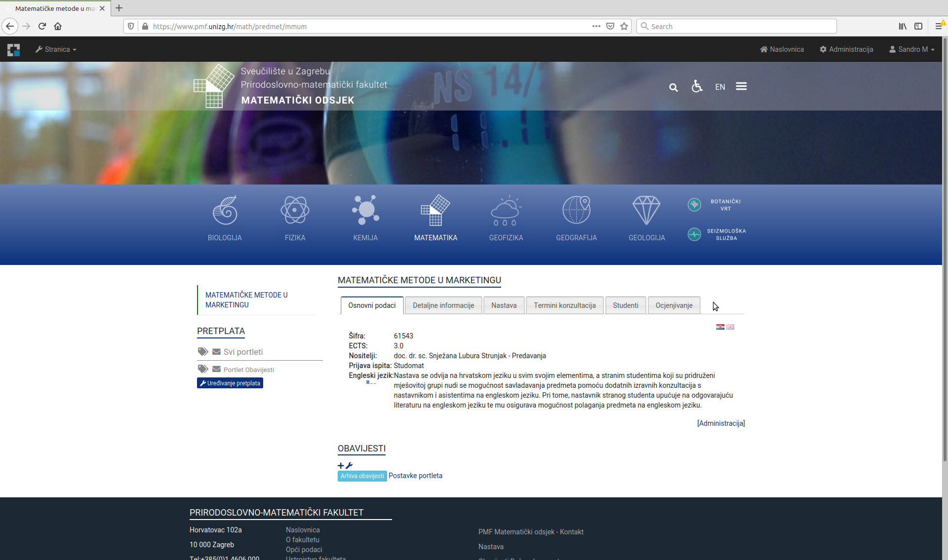This screenshot has width=948, height=560.
Task: Open PMF Matematički odsjek - Kontakt link
Action: pos(531,532)
